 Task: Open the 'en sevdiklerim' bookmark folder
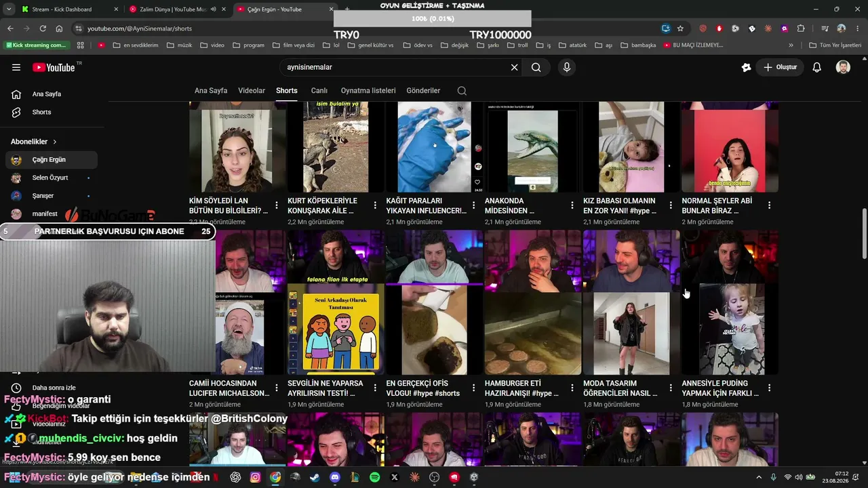point(136,45)
